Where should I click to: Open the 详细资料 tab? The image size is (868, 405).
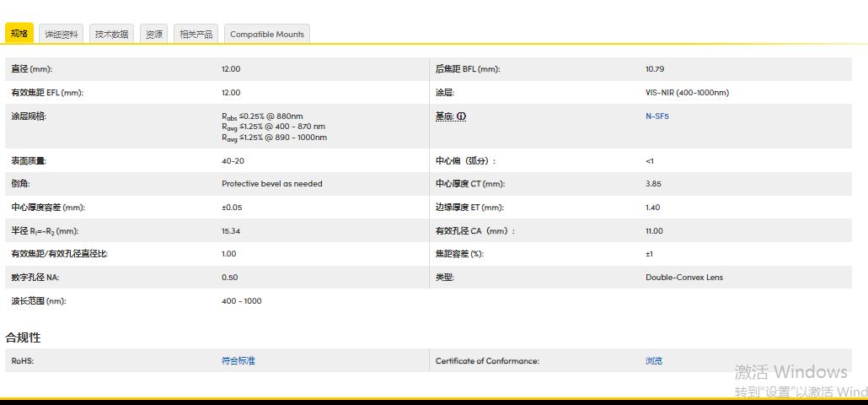coord(62,34)
